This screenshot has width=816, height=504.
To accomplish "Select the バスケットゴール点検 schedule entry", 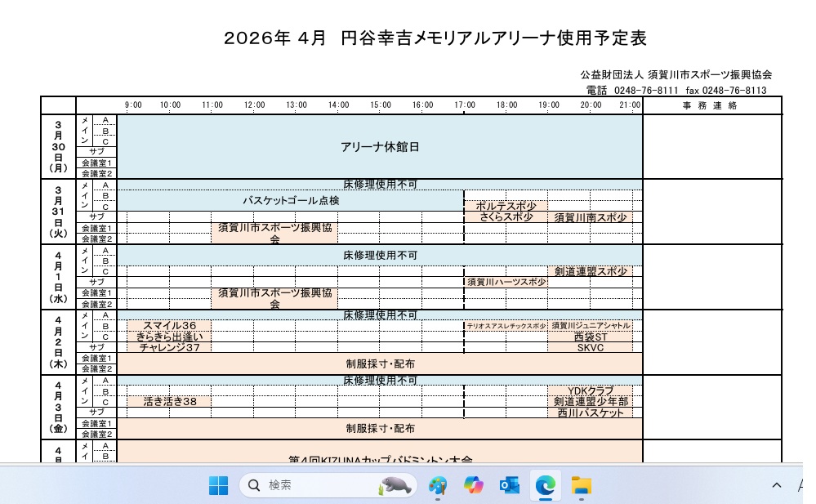I will point(290,200).
